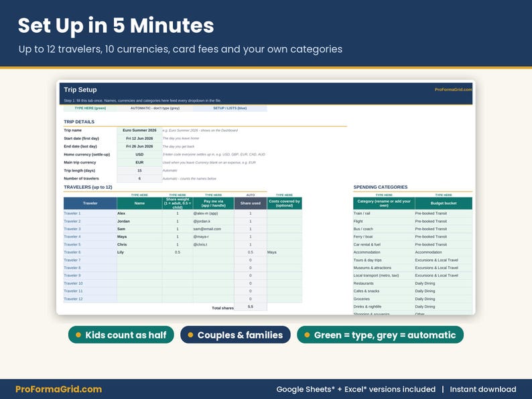Select the name cell "Lily"

139,252
